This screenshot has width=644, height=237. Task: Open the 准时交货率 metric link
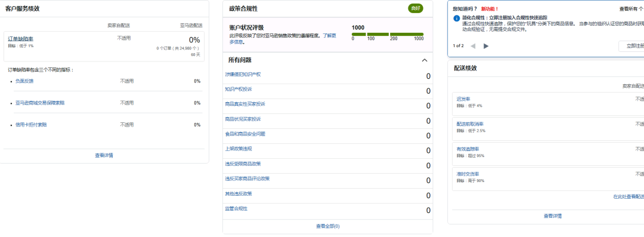[468, 174]
